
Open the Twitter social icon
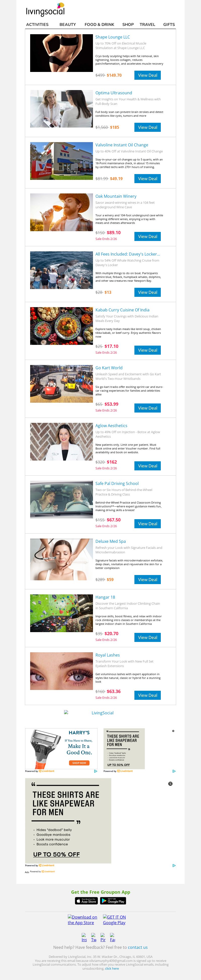coord(93,937)
